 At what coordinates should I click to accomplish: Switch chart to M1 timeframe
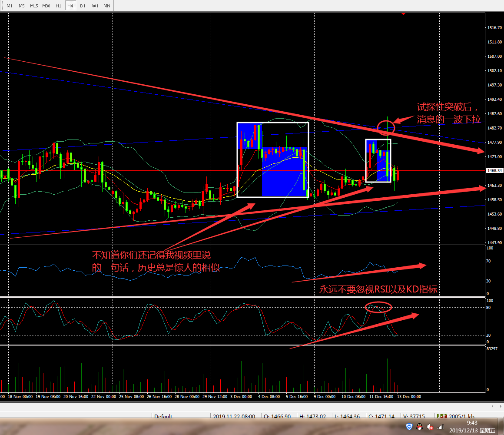click(10, 6)
